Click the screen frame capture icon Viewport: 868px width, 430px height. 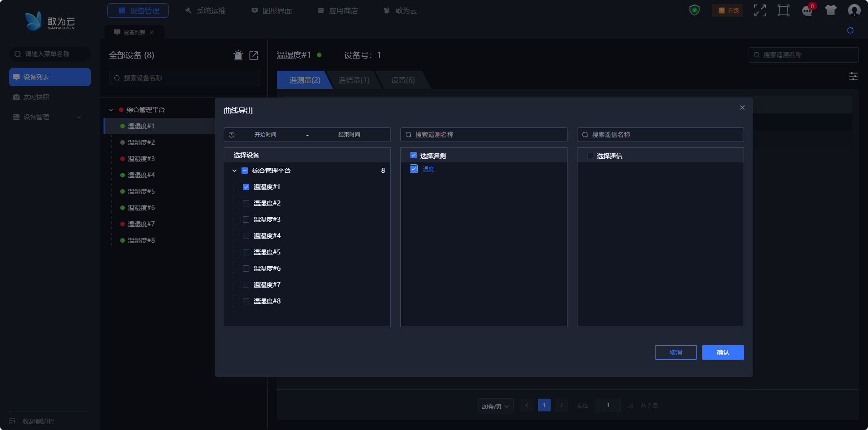[x=784, y=10]
